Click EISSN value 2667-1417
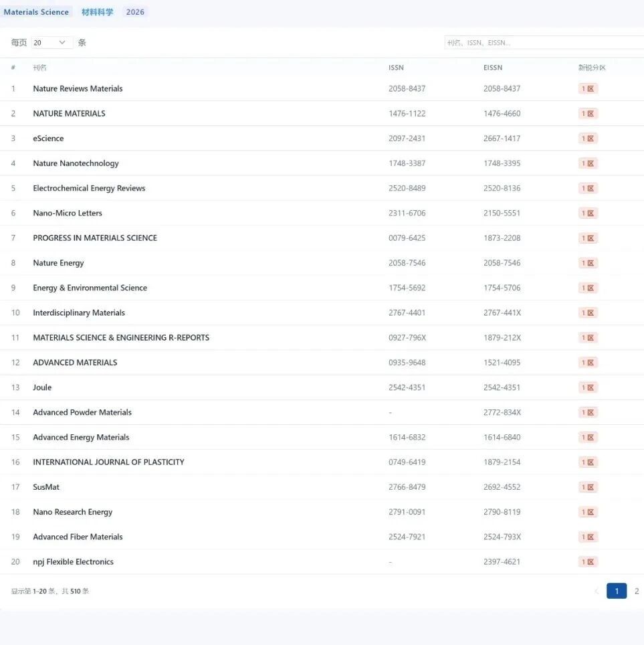The width and height of the screenshot is (644, 645). click(x=502, y=139)
